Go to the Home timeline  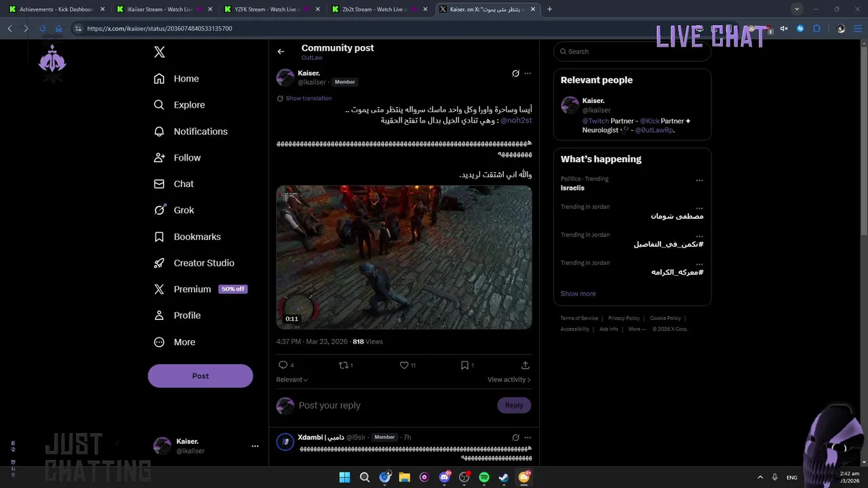(176, 79)
